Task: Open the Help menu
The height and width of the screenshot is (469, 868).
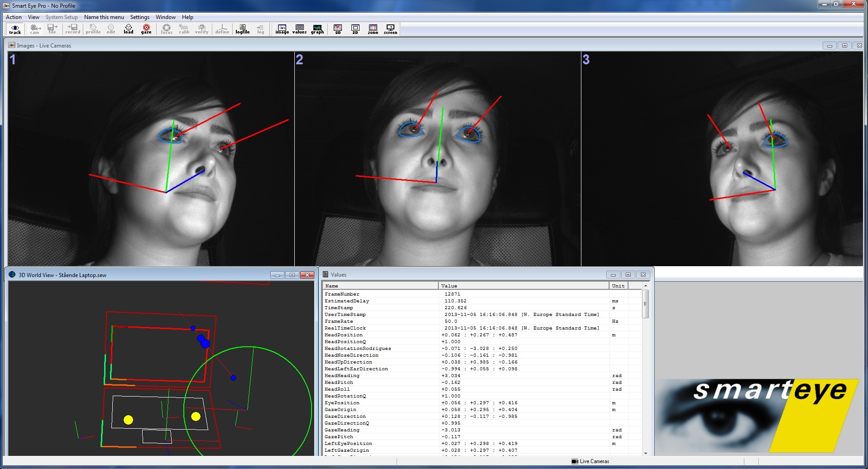Action: pos(187,17)
